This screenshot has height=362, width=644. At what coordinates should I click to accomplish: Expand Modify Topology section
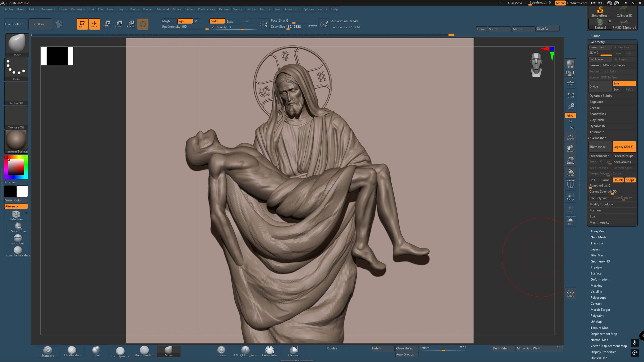[x=601, y=204]
